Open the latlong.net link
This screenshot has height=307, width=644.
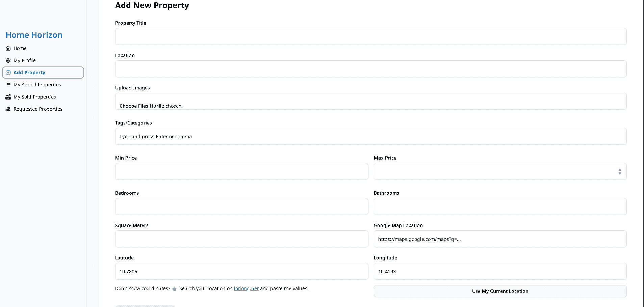(x=246, y=288)
